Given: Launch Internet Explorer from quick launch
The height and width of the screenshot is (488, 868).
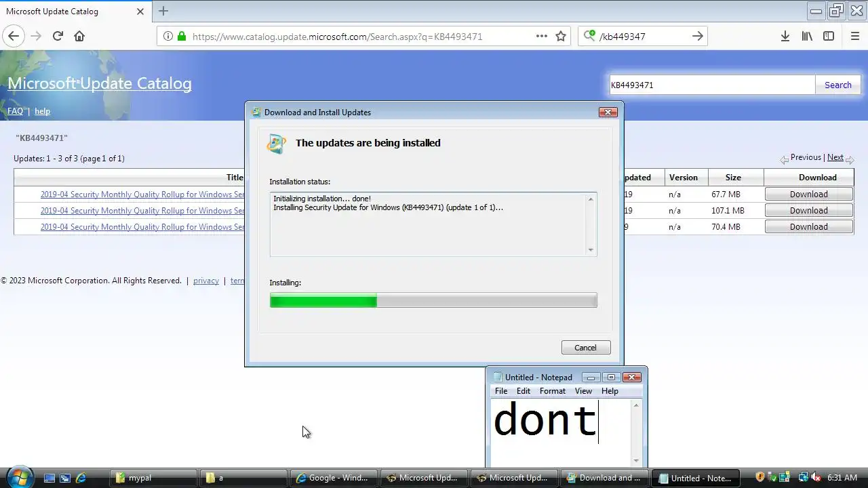Looking at the screenshot, I should pos(81,478).
